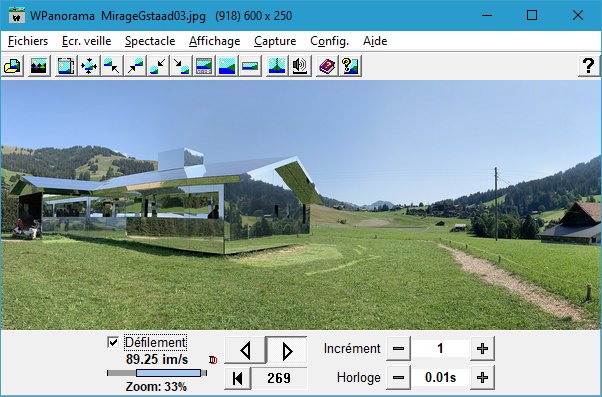This screenshot has width=602, height=397.
Task: Open an image file with the folder icon
Action: (x=13, y=66)
